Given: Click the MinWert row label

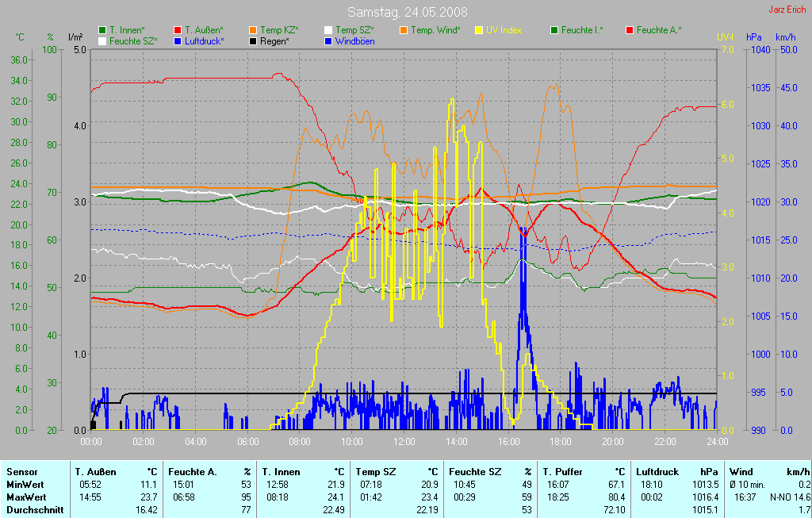Looking at the screenshot, I should pos(25,485).
